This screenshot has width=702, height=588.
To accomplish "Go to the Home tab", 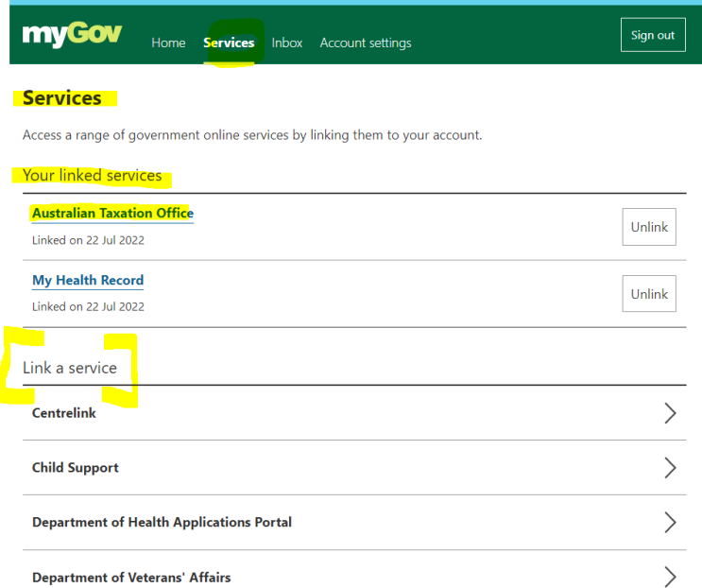I will (x=168, y=43).
